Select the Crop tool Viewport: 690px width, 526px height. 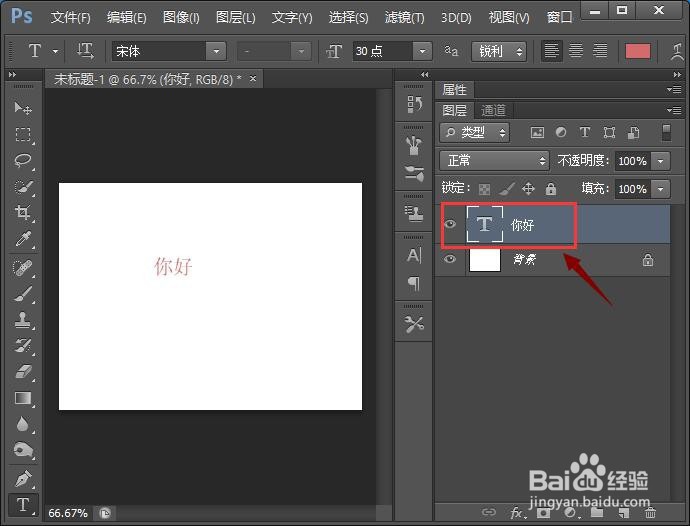23,213
